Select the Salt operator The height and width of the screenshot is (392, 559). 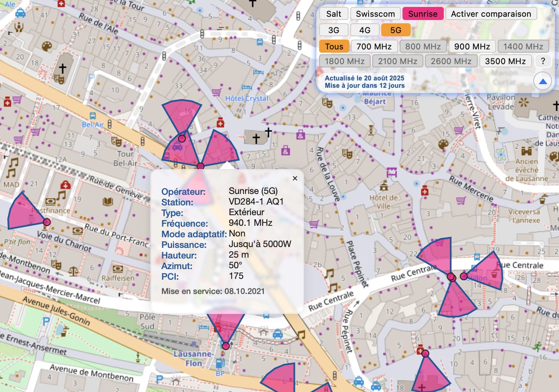click(333, 14)
